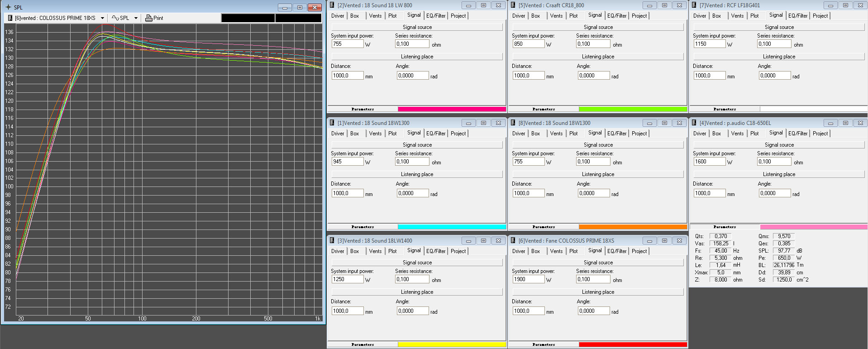Click the Craaft CR18_800 window title icon

point(513,5)
